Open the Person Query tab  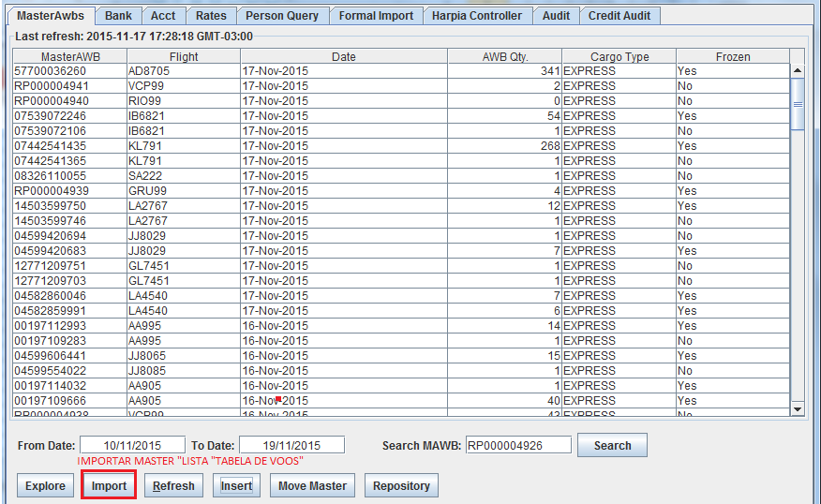point(282,16)
